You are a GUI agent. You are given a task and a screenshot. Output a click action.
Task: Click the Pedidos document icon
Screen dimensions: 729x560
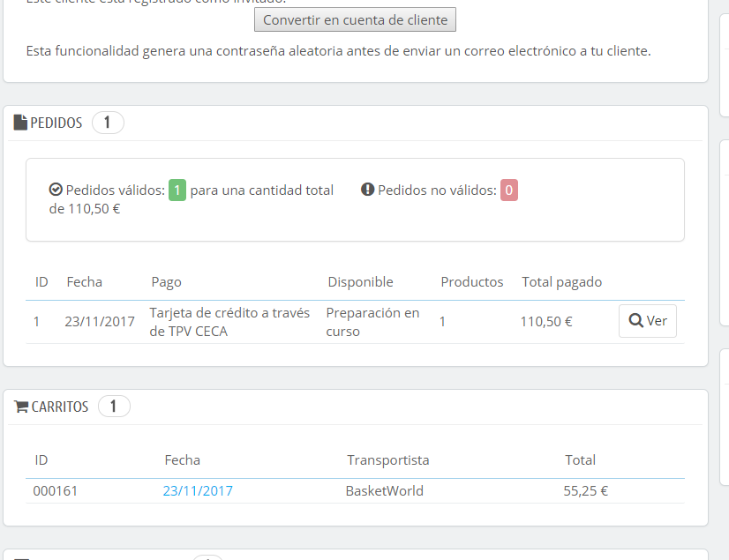coord(20,123)
